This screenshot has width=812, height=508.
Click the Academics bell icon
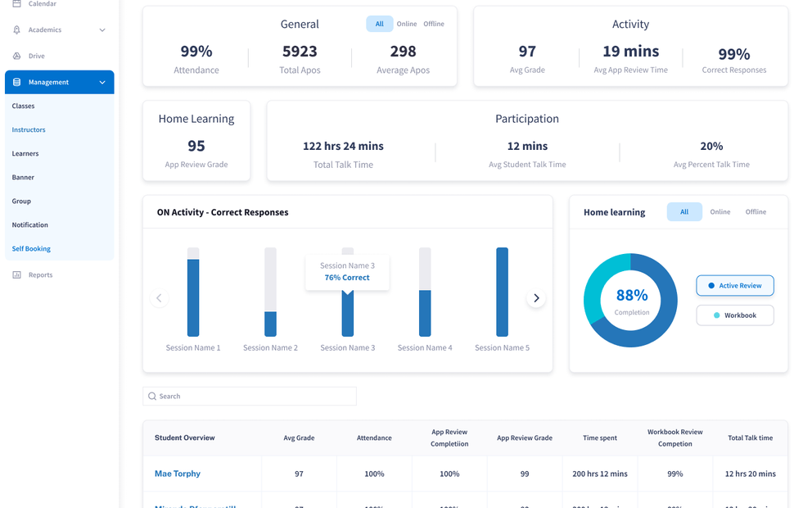point(16,30)
